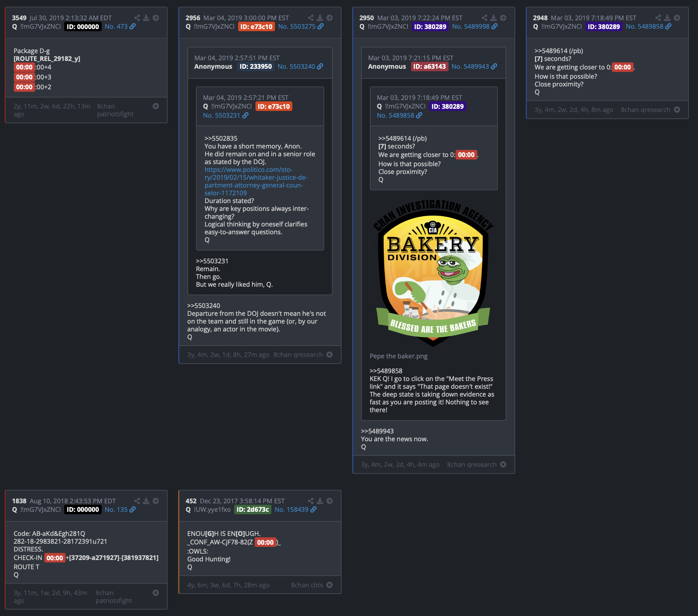Screen dimensions: 698x616
Task: Click 00:00 marker on the :00+3 line
Action: (24, 77)
